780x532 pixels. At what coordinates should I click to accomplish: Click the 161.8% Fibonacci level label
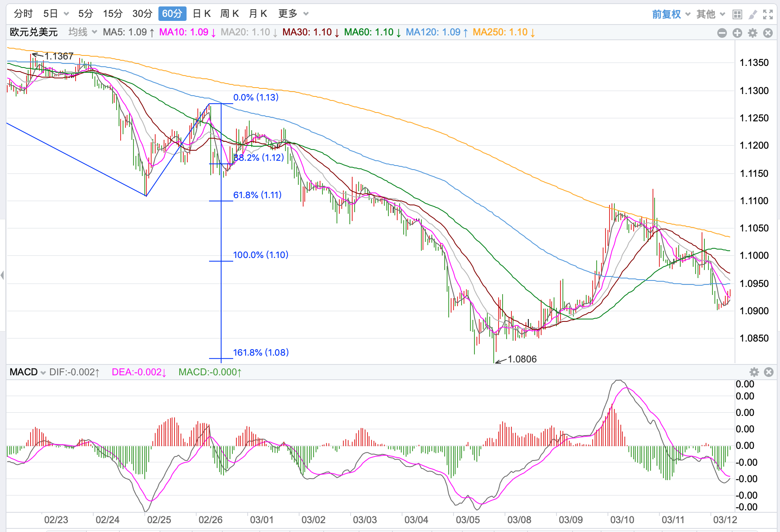pos(261,352)
